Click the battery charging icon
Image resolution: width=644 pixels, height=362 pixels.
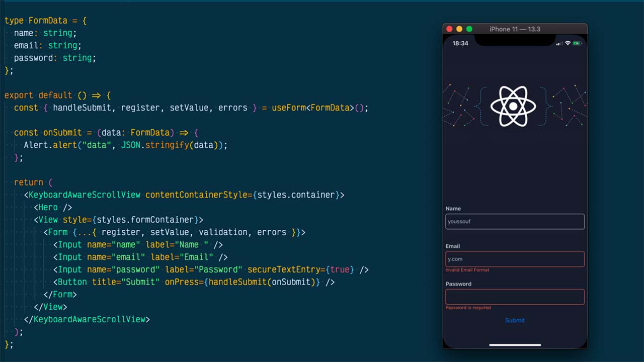[578, 43]
